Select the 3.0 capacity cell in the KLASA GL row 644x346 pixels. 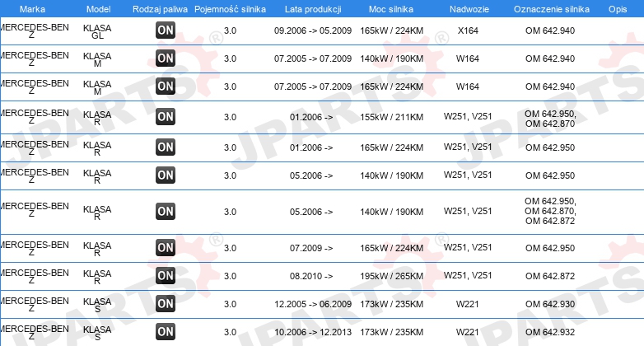click(x=230, y=30)
